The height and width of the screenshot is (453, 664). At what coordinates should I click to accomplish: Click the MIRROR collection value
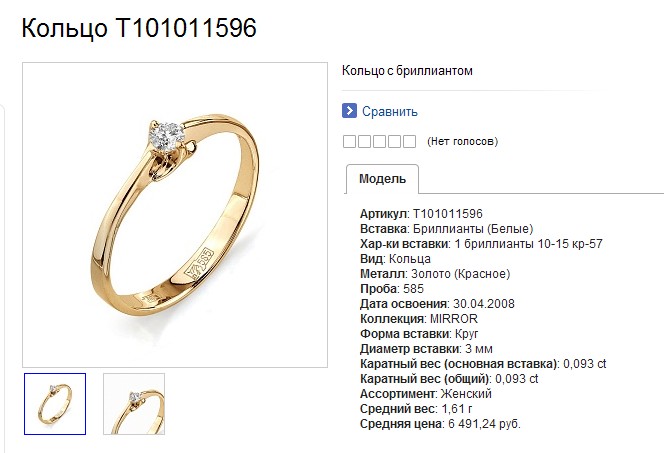tap(454, 319)
